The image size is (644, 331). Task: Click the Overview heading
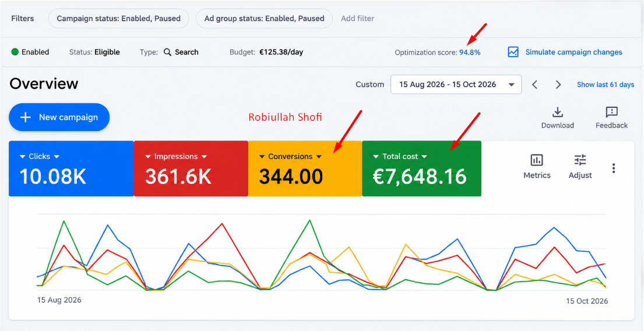44,84
